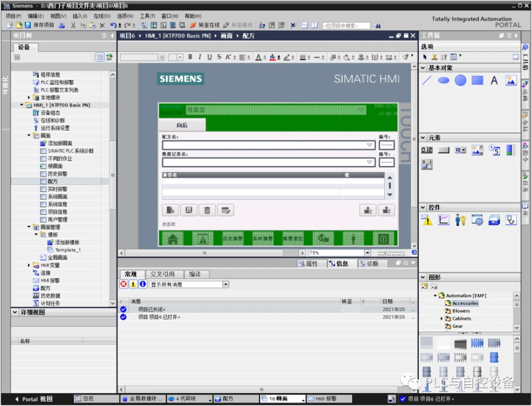Pick the Graphic I/O field element
The width and height of the screenshot is (532, 406).
click(477, 150)
